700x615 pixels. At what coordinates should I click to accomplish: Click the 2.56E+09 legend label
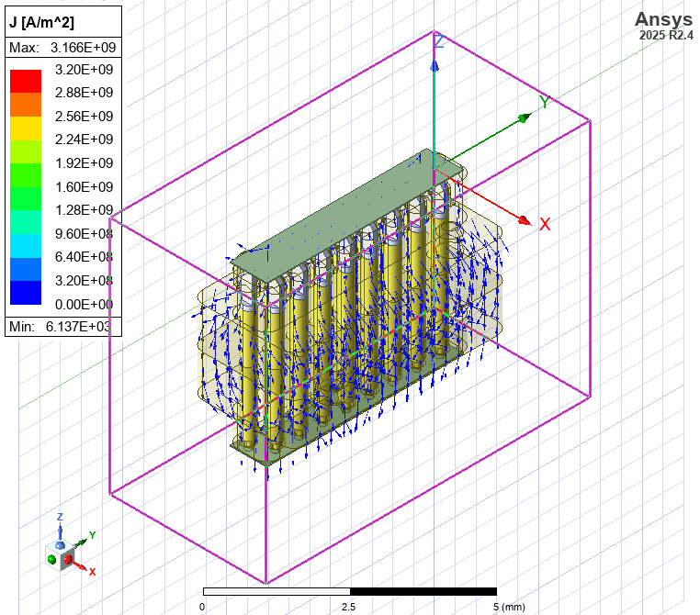pyautogui.click(x=84, y=117)
